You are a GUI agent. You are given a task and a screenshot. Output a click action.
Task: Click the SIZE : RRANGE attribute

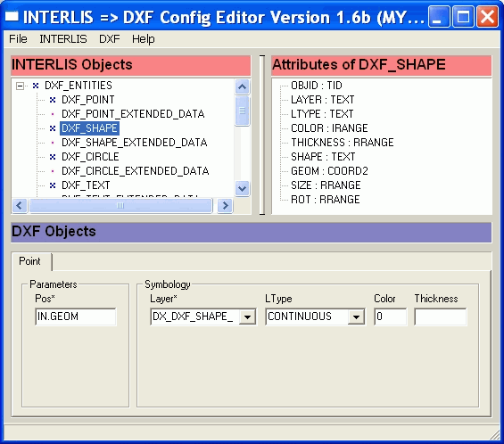pos(326,185)
